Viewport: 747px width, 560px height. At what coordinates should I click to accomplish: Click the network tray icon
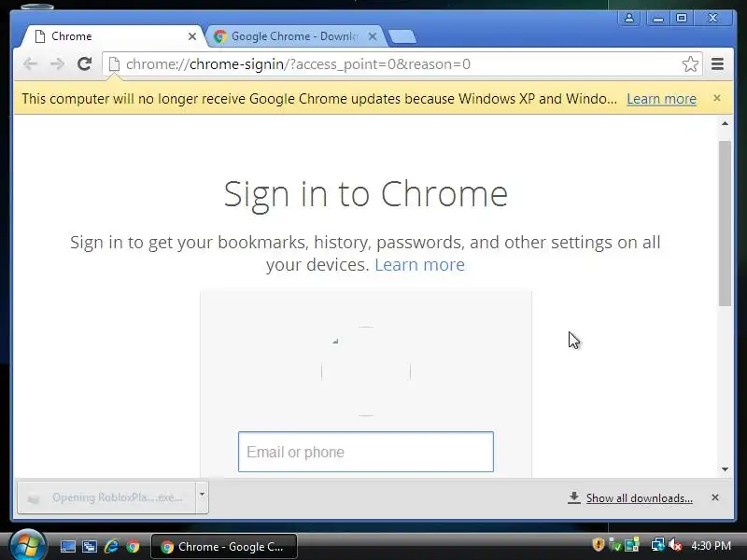[657, 545]
